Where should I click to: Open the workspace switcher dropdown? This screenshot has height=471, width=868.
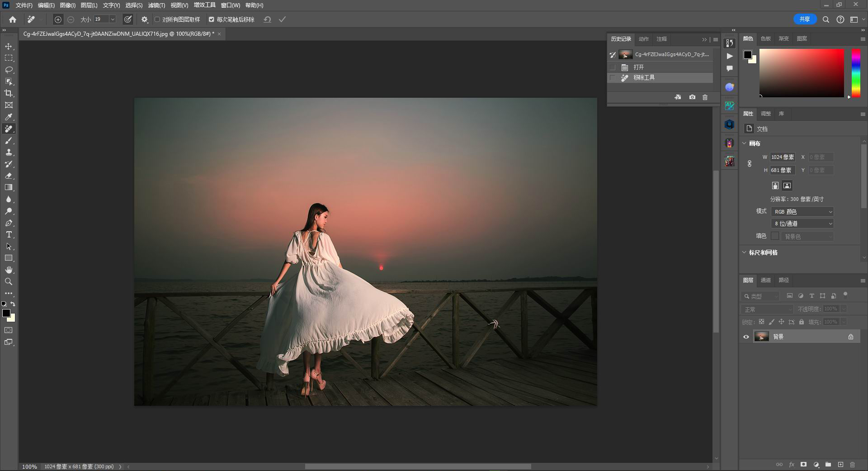point(856,19)
